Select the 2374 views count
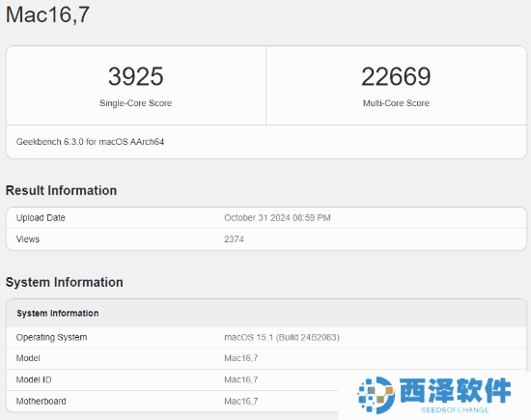Screen dimensions: 531x420 pos(234,239)
